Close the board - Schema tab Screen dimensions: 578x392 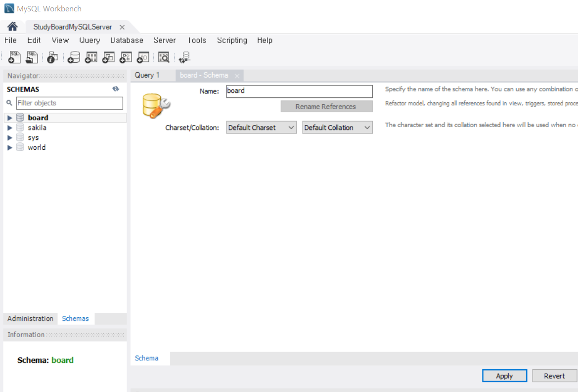[237, 76]
